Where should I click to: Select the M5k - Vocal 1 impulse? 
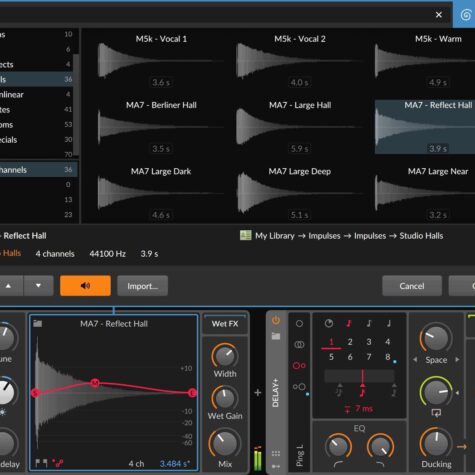point(161,60)
